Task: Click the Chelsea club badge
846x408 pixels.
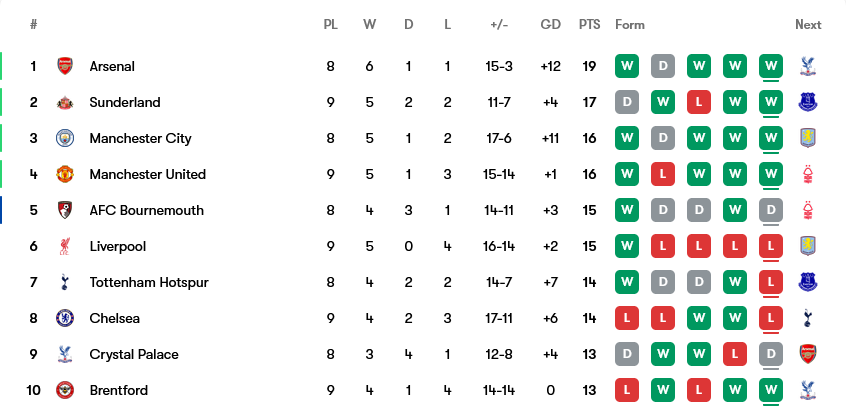Action: click(x=65, y=318)
